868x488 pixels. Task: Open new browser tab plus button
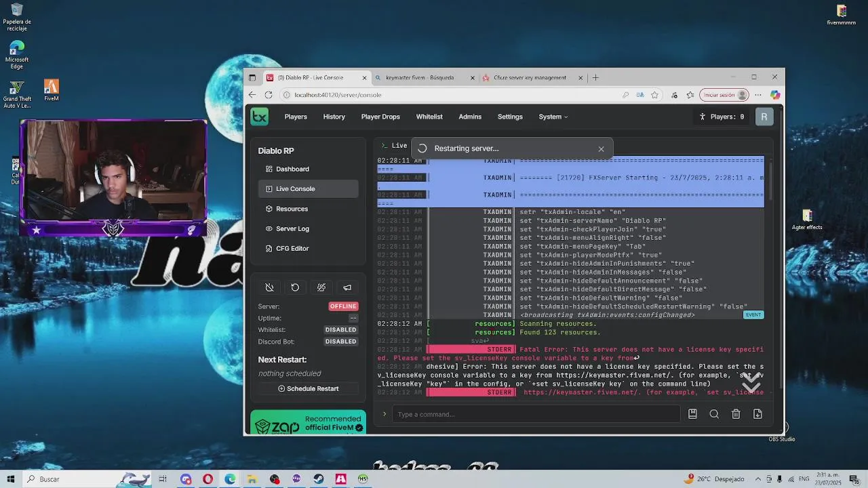point(595,77)
